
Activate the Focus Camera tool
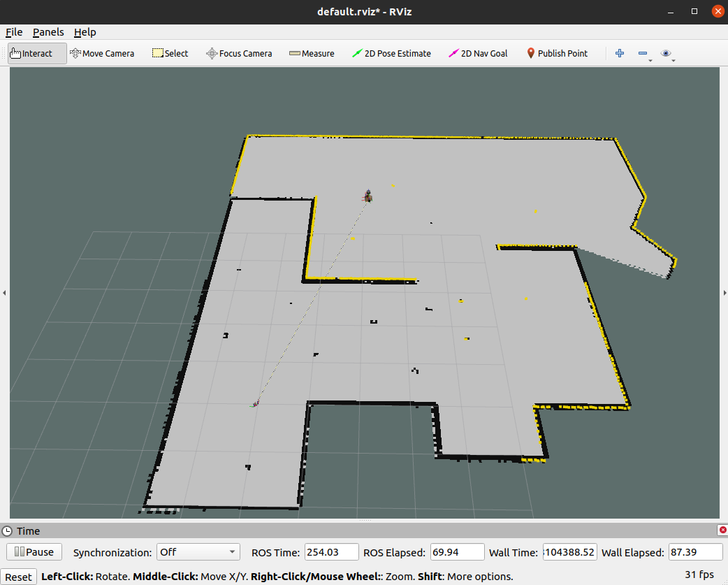[x=239, y=54]
